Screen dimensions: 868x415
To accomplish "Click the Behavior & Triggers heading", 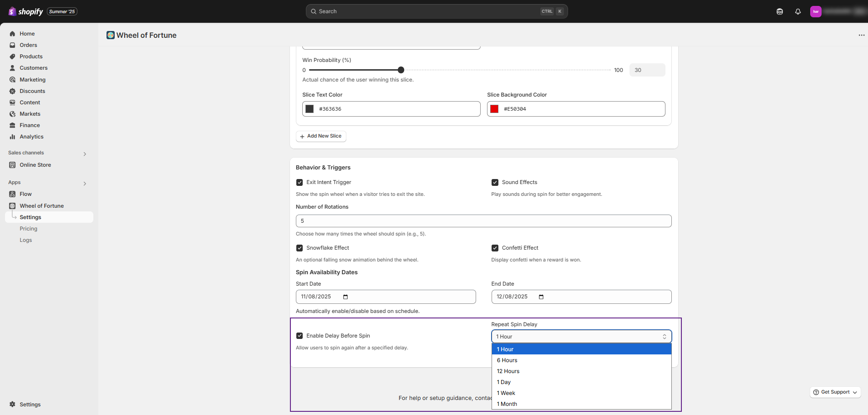I will (x=323, y=168).
